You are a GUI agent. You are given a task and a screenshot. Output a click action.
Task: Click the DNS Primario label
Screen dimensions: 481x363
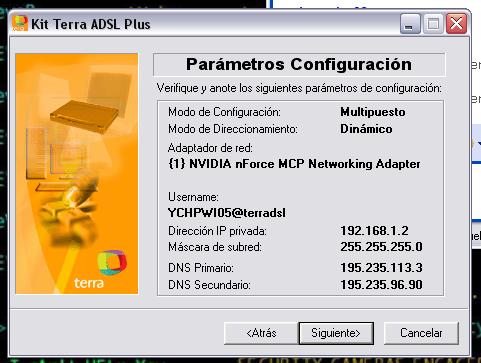coord(201,268)
